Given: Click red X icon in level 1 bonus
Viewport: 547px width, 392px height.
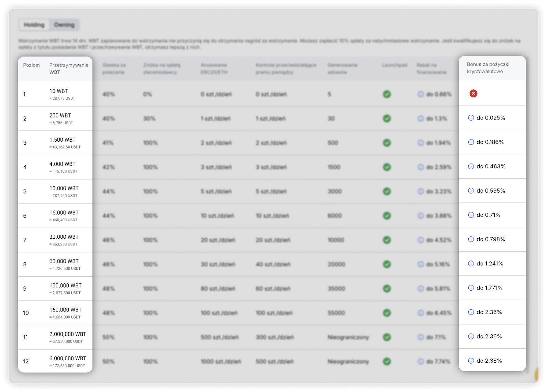Looking at the screenshot, I should coord(473,94).
